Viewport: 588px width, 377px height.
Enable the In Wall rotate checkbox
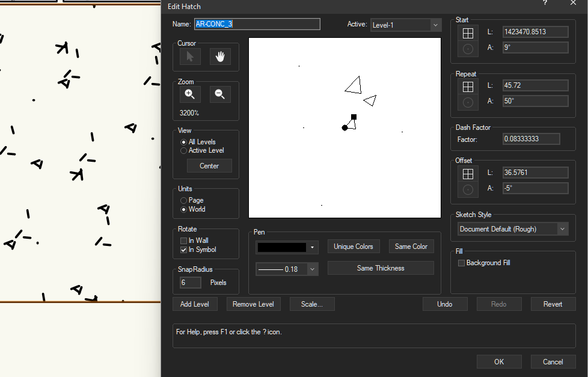coord(184,241)
